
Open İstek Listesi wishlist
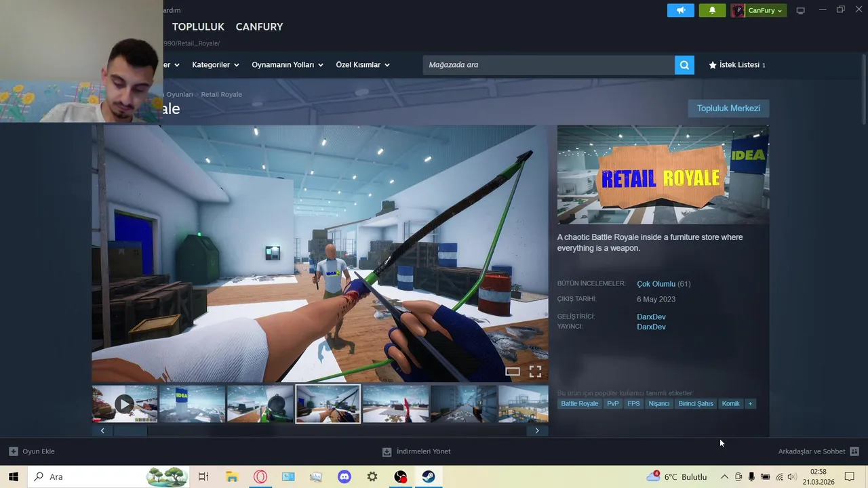point(737,65)
